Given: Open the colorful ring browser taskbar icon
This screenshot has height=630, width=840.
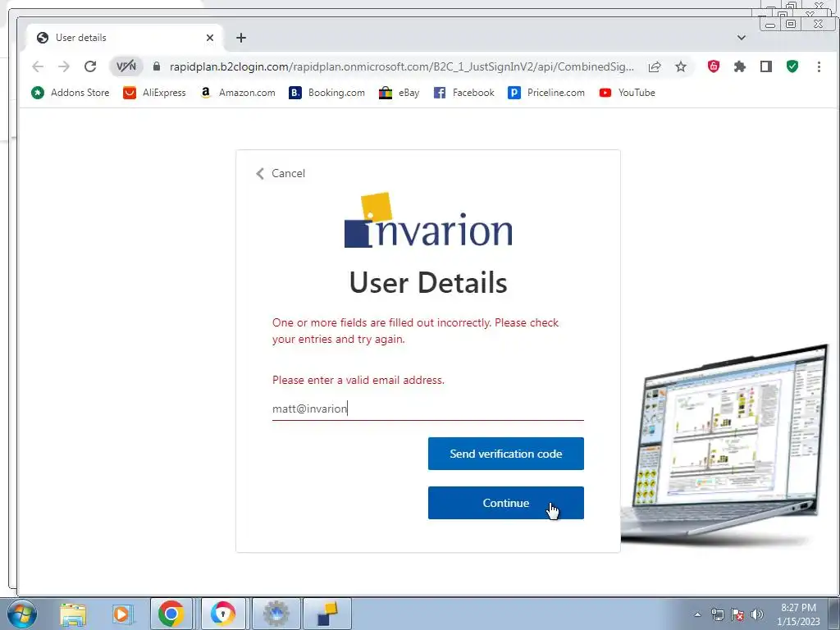Looking at the screenshot, I should (222, 614).
